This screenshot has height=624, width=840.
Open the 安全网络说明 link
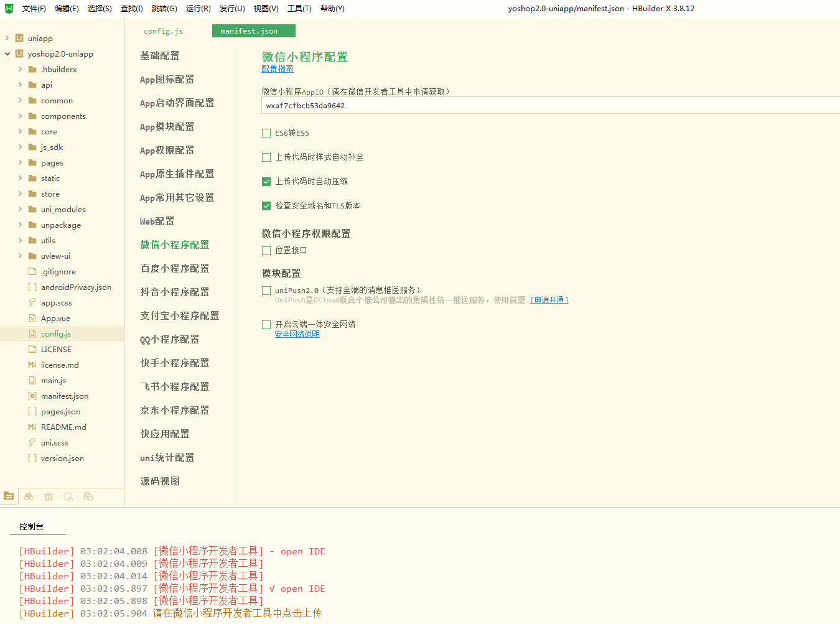point(297,334)
